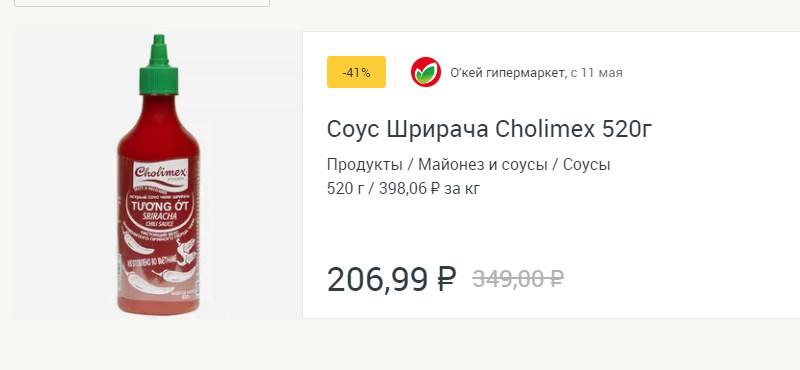Open the Sriracha bottle product image
This screenshot has height=370, width=800.
click(x=158, y=175)
